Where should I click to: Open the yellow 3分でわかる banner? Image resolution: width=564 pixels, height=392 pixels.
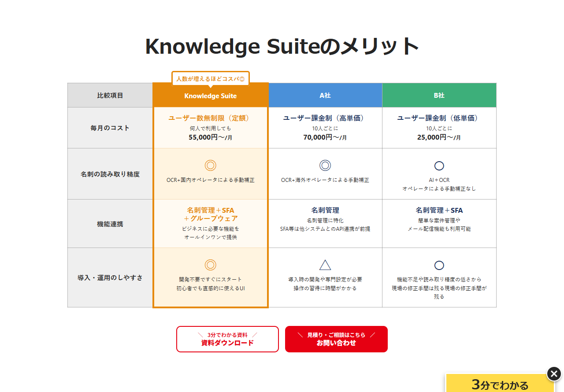coord(500,383)
